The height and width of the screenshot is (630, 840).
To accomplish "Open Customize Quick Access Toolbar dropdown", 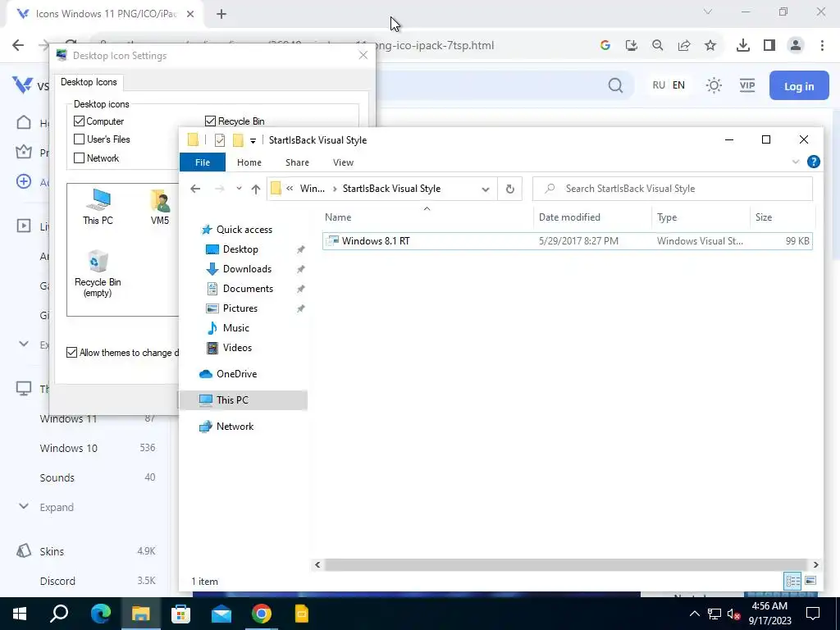I will (253, 141).
